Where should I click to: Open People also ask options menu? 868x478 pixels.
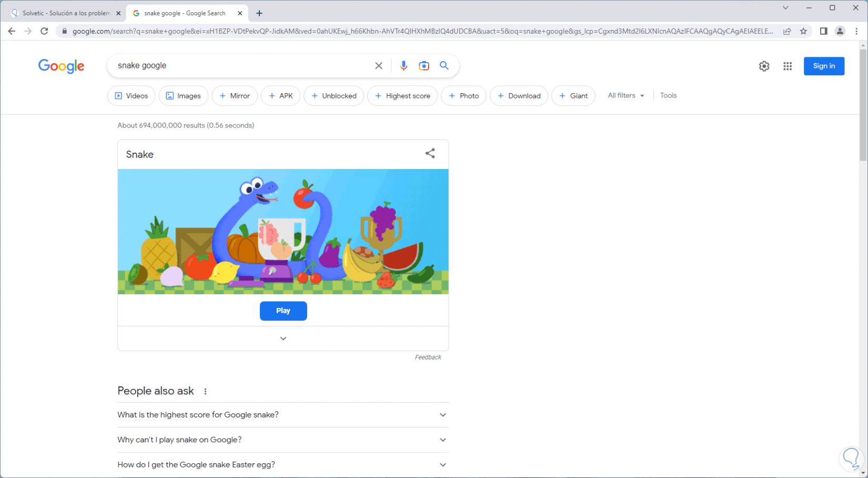[206, 391]
